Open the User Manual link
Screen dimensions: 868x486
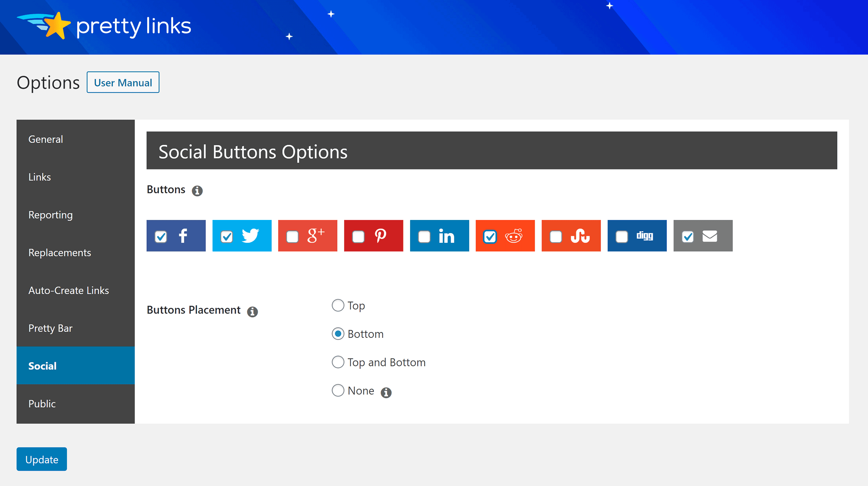tap(123, 82)
